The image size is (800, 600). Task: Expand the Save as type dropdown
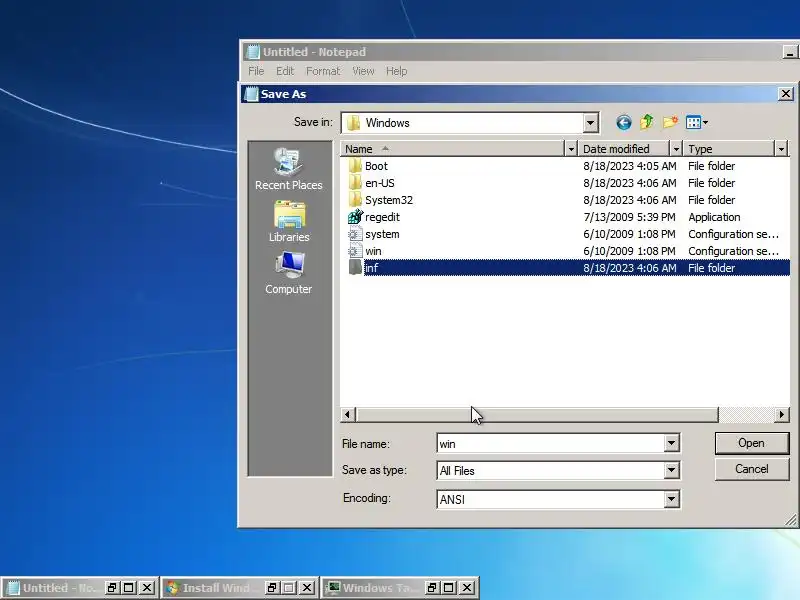pos(671,470)
